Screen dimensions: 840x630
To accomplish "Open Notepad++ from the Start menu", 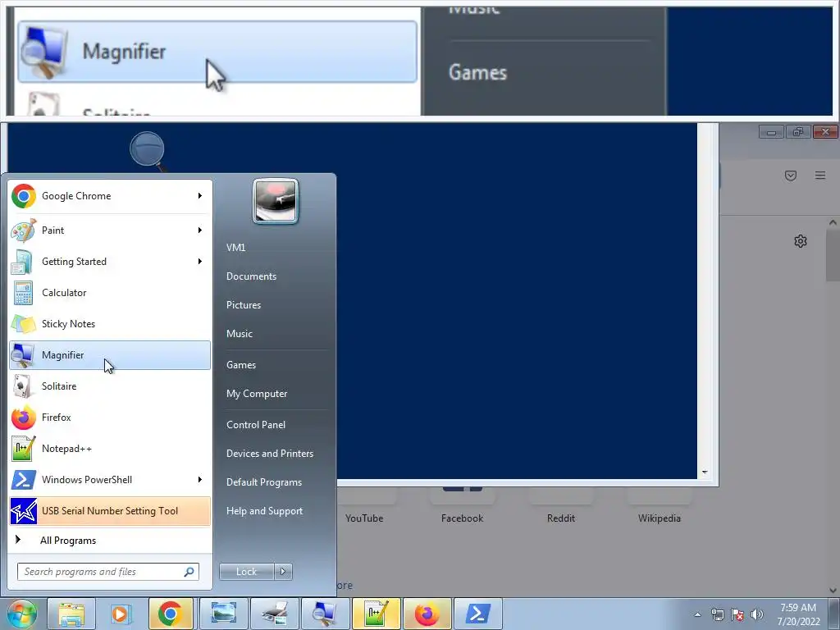I will coord(110,449).
